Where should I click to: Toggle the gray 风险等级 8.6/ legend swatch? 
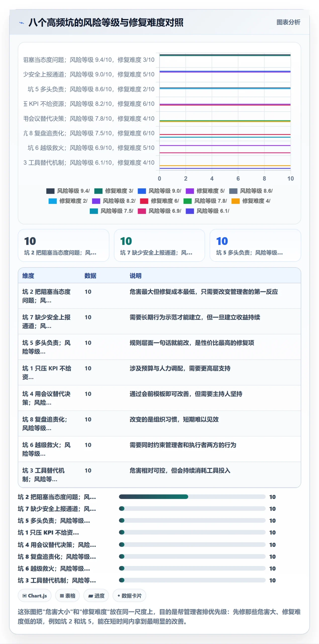233,191
